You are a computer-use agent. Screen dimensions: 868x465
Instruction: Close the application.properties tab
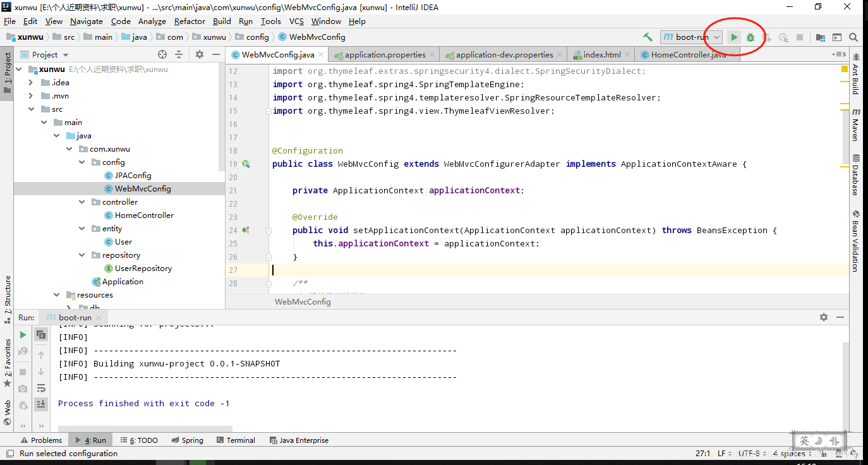(432, 55)
